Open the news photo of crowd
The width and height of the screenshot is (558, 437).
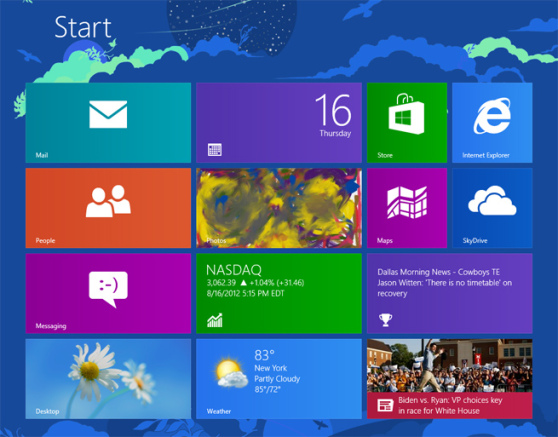point(449,366)
